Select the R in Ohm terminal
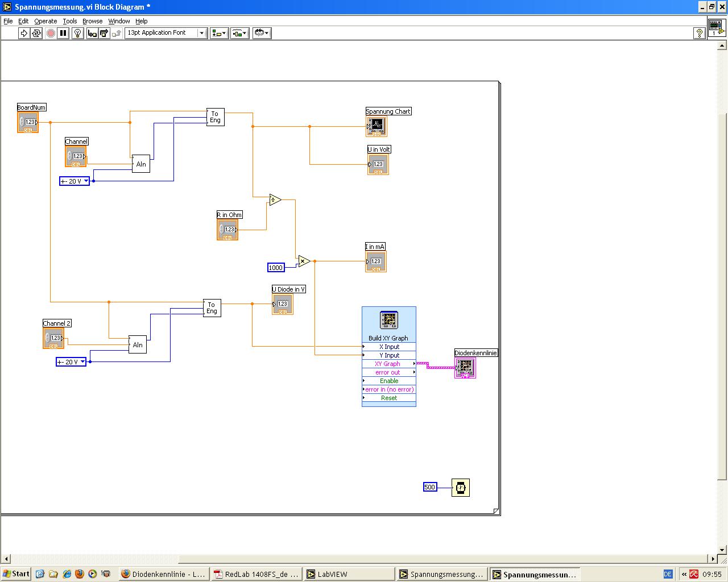728x582 pixels. pyautogui.click(x=227, y=230)
